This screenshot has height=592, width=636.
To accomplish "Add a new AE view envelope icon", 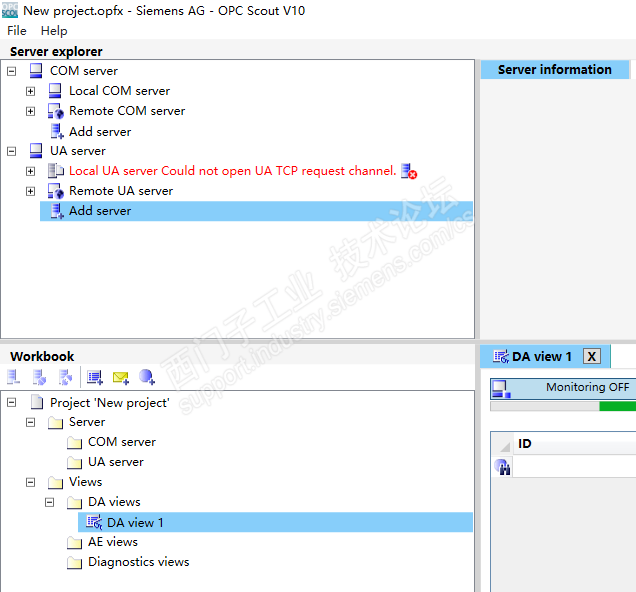I will coord(120,378).
